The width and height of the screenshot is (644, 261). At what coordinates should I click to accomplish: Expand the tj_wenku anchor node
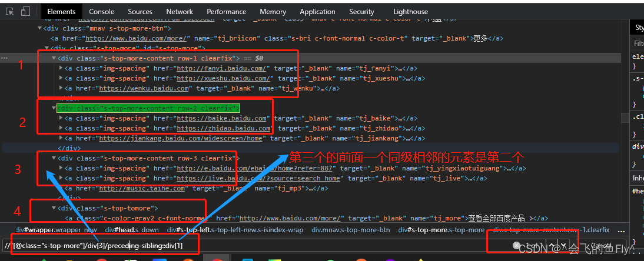pyautogui.click(x=61, y=88)
